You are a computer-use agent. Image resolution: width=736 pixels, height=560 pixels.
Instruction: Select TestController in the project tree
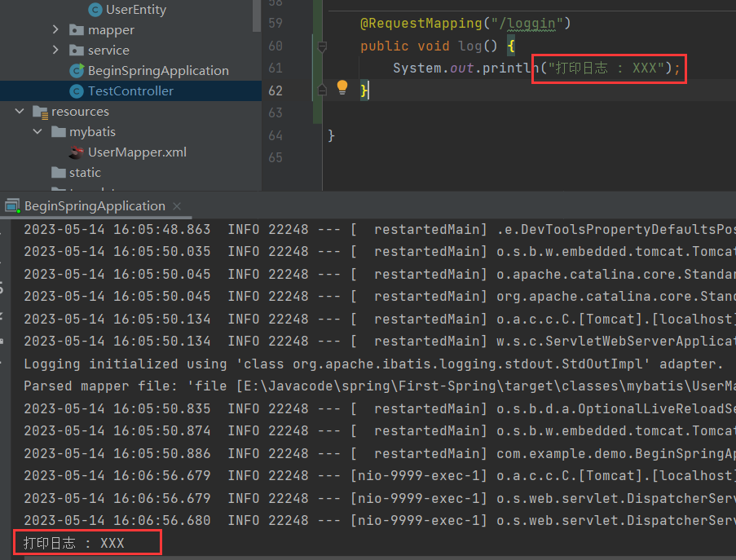(130, 91)
